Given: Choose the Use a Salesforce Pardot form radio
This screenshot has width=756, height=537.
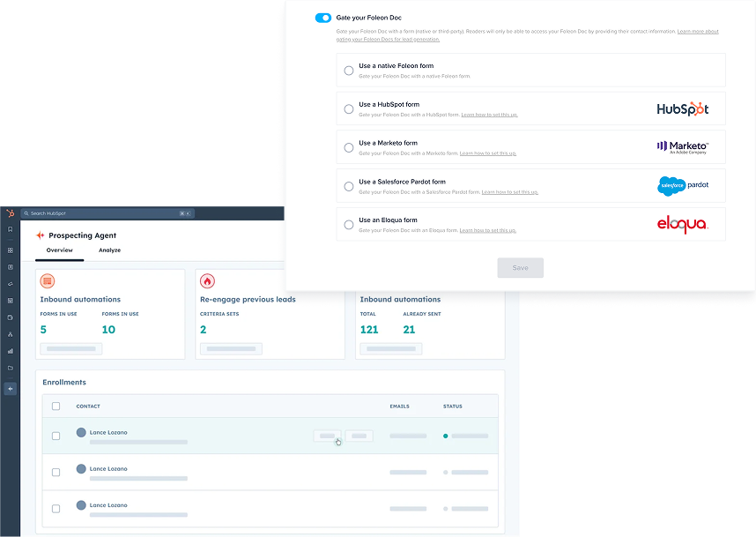Looking at the screenshot, I should click(x=349, y=186).
